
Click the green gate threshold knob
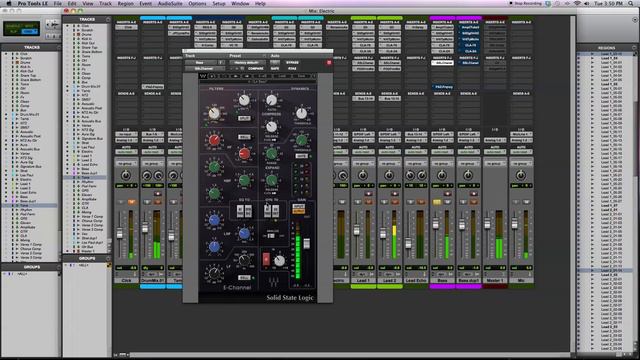301,140
